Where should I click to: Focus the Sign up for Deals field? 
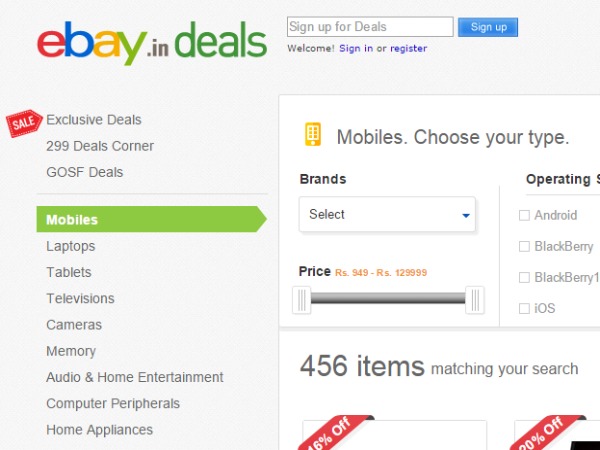point(370,27)
